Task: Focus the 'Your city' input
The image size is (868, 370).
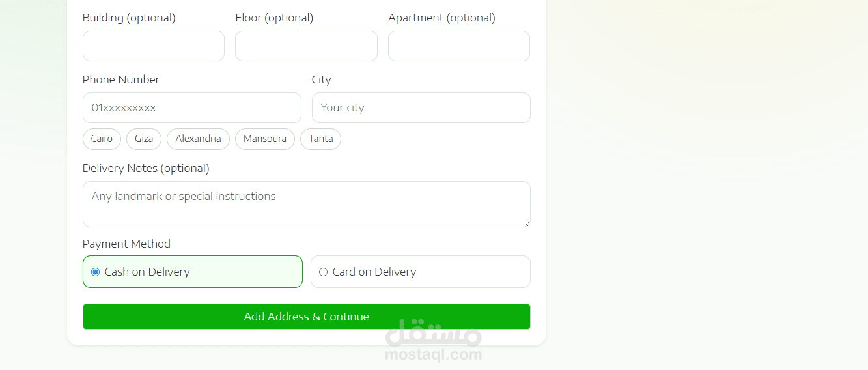Action: coord(421,108)
